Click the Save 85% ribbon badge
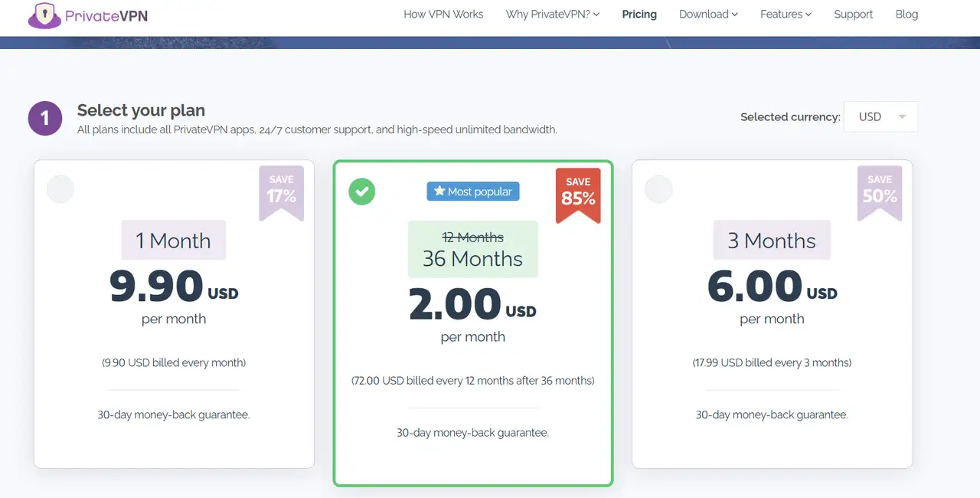 pos(578,195)
